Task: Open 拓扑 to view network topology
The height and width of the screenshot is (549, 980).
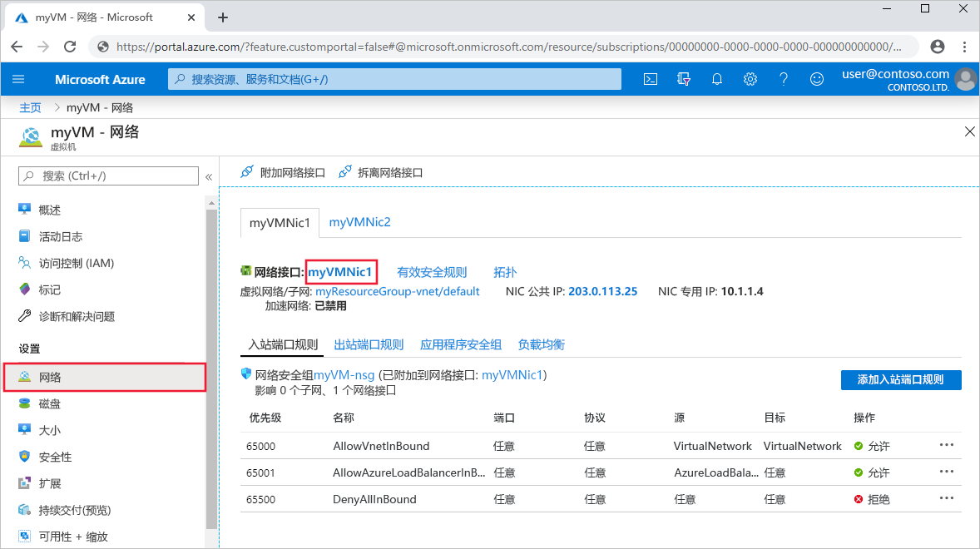Action: pos(504,272)
